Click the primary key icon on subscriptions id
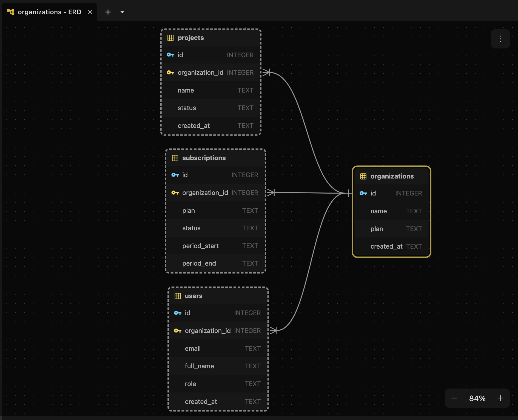Screen dimensions: 518x420 point(175,175)
